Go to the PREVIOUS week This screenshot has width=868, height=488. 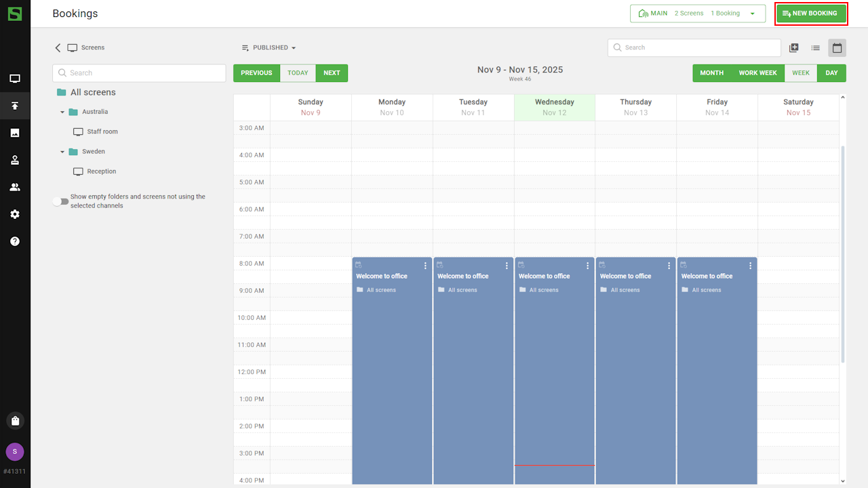coord(256,73)
